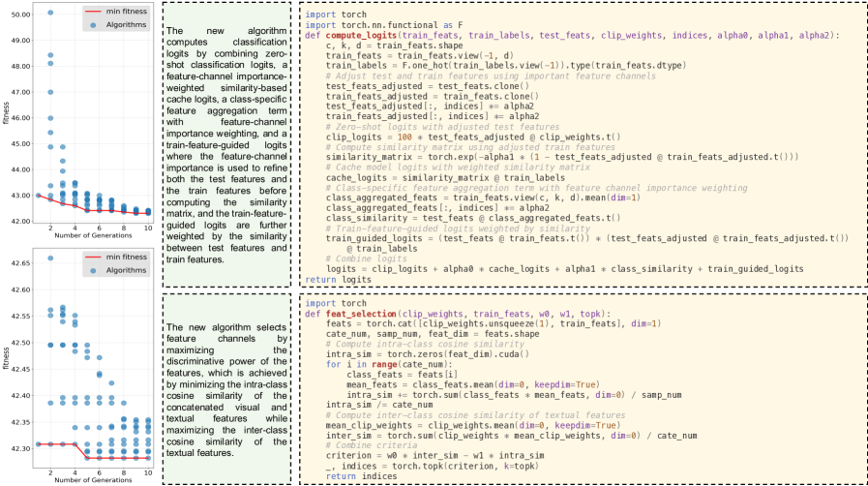Image resolution: width=868 pixels, height=486 pixels.
Task: Click the 'test_feats_adjusted = test_feats.clone()' line
Action: point(428,86)
